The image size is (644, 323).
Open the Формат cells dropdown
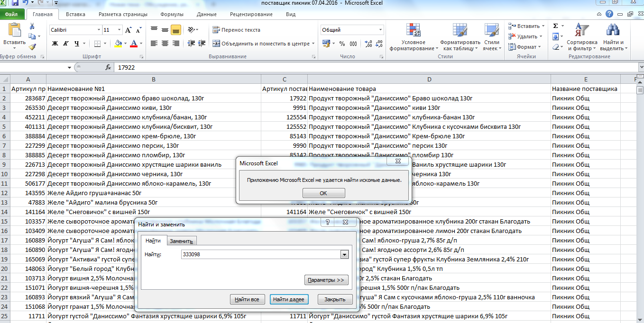click(524, 47)
